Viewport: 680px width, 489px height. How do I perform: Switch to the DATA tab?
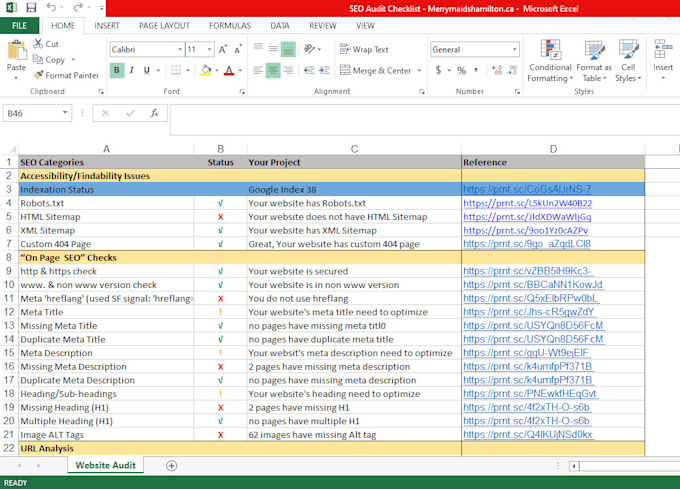[x=280, y=26]
